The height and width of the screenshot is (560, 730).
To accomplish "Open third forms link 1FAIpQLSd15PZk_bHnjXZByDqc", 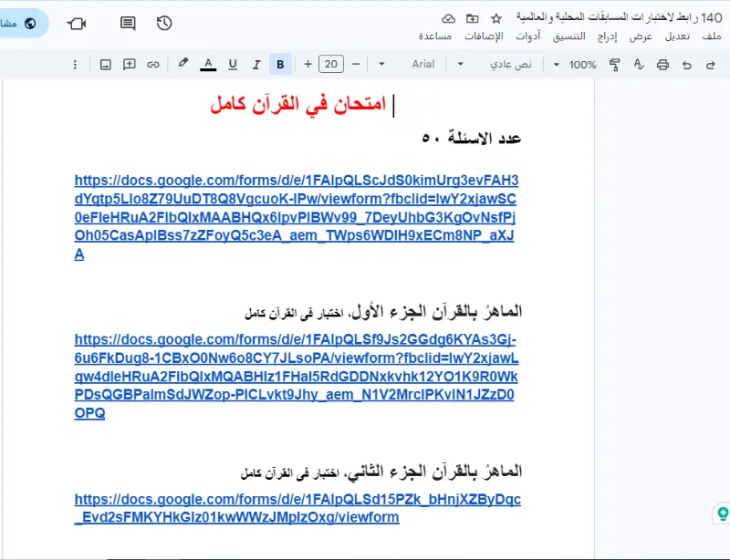I will click(297, 508).
